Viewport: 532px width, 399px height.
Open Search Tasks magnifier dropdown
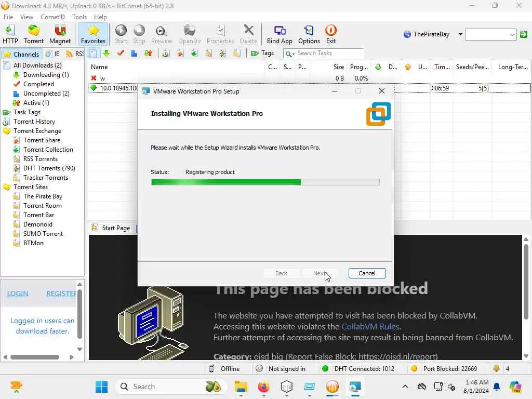[x=290, y=54]
